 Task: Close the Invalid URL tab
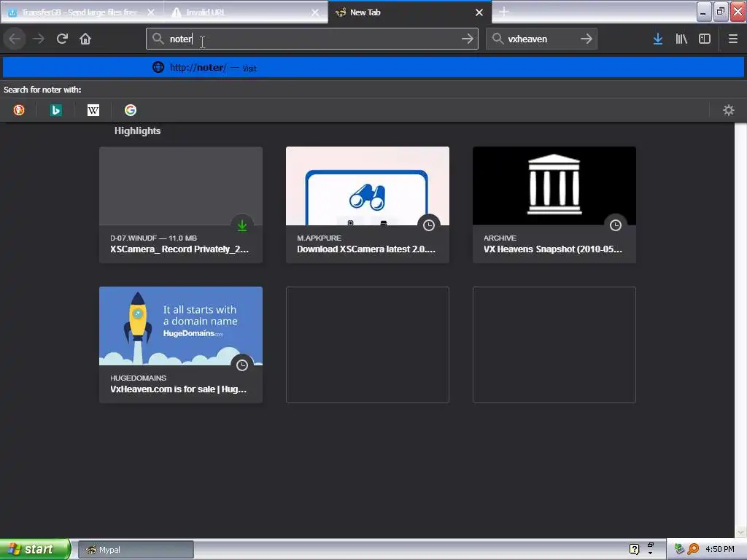[x=315, y=12]
